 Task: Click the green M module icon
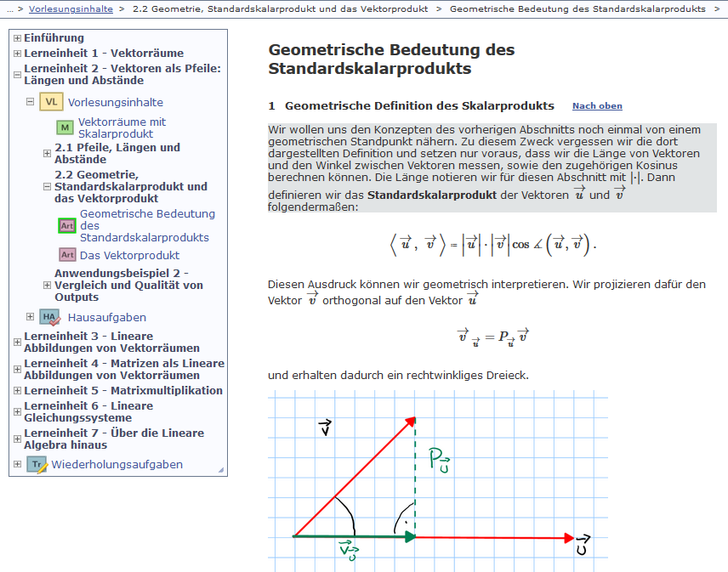[65, 127]
